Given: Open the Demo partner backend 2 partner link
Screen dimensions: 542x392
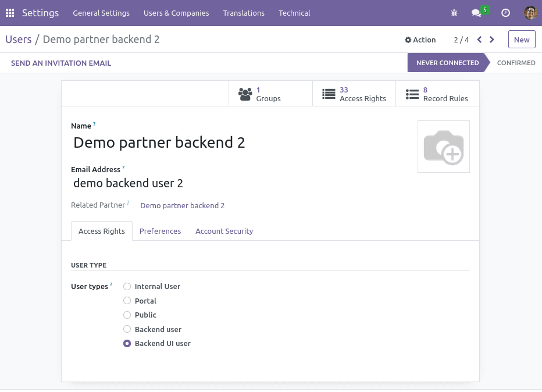Looking at the screenshot, I should tap(182, 205).
